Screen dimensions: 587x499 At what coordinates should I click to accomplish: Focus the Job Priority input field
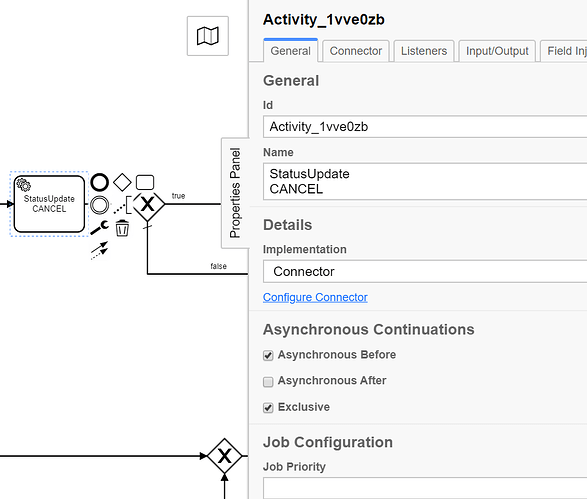425,488
